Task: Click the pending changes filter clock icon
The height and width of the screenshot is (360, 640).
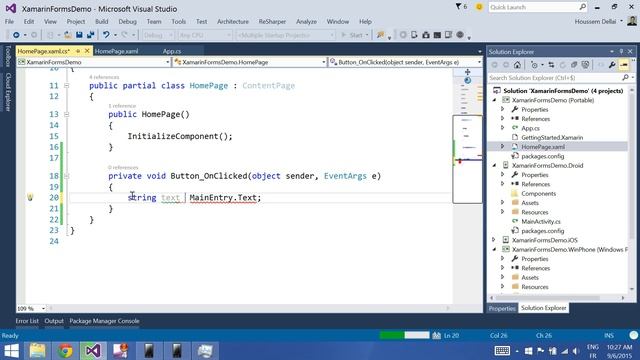Action: 534,65
